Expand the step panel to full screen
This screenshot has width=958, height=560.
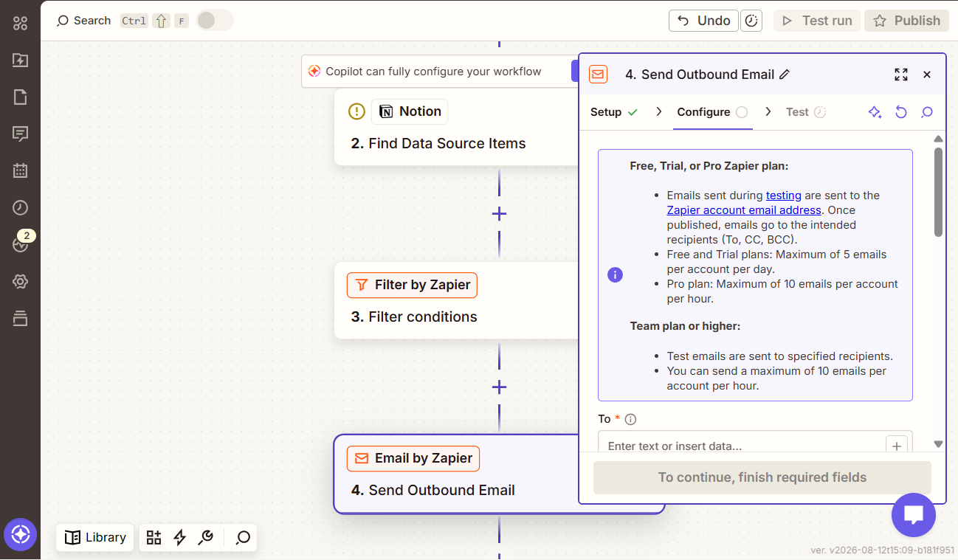[901, 75]
